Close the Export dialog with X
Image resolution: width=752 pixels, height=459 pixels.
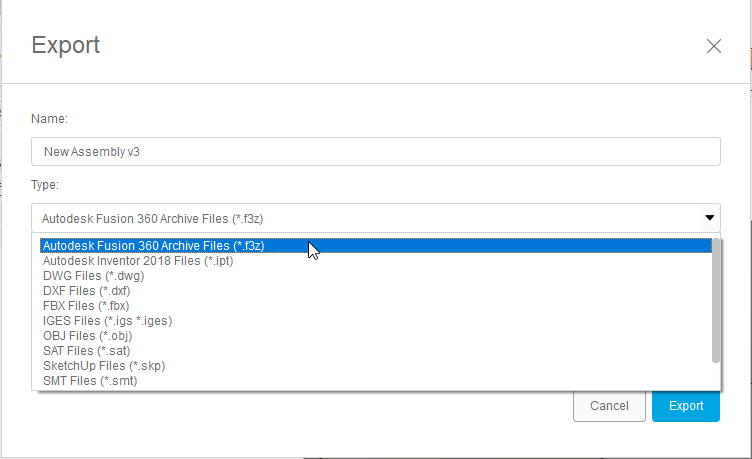pyautogui.click(x=714, y=46)
